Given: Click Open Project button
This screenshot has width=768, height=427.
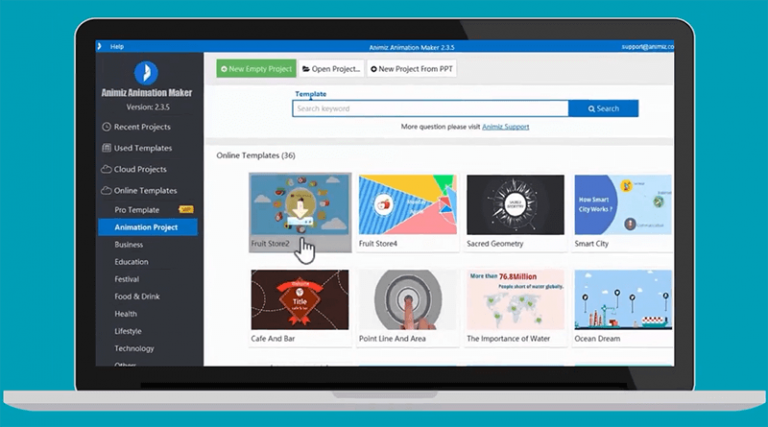Looking at the screenshot, I should (x=331, y=69).
